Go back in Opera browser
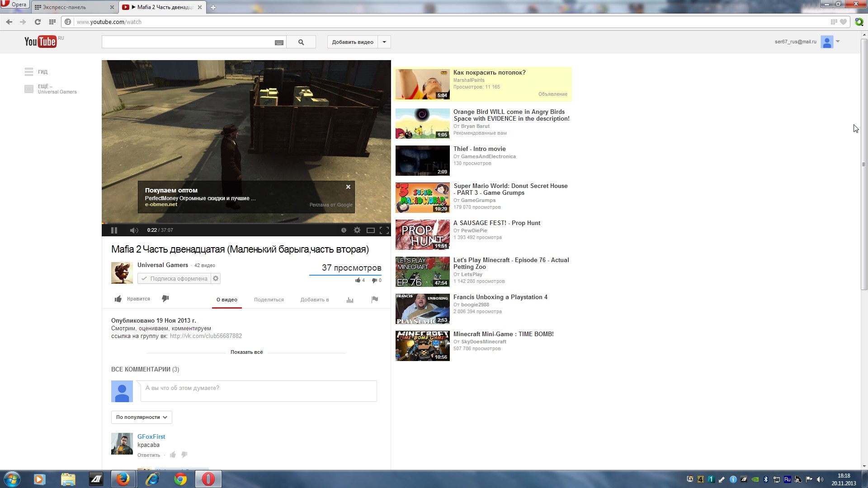Image resolution: width=868 pixels, height=488 pixels. coord(9,22)
